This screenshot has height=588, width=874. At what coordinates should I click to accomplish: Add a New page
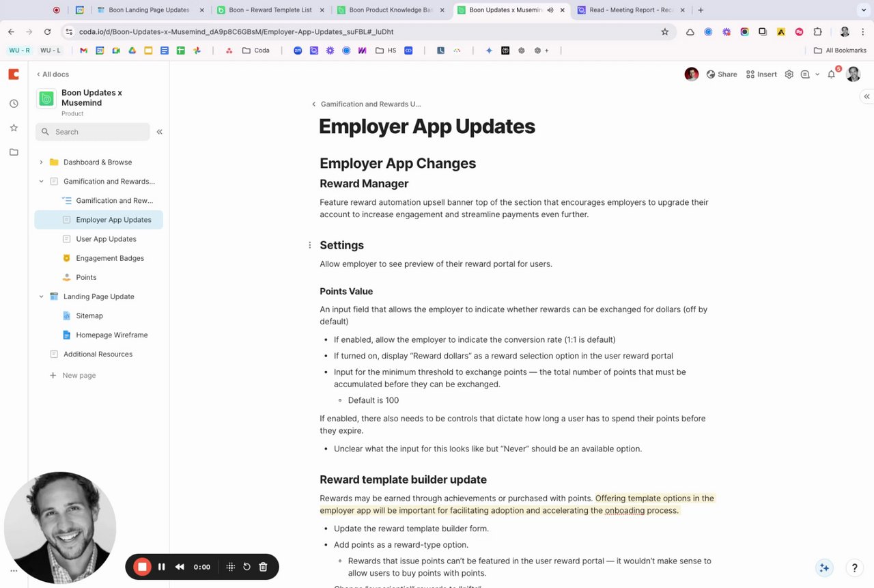pos(72,375)
